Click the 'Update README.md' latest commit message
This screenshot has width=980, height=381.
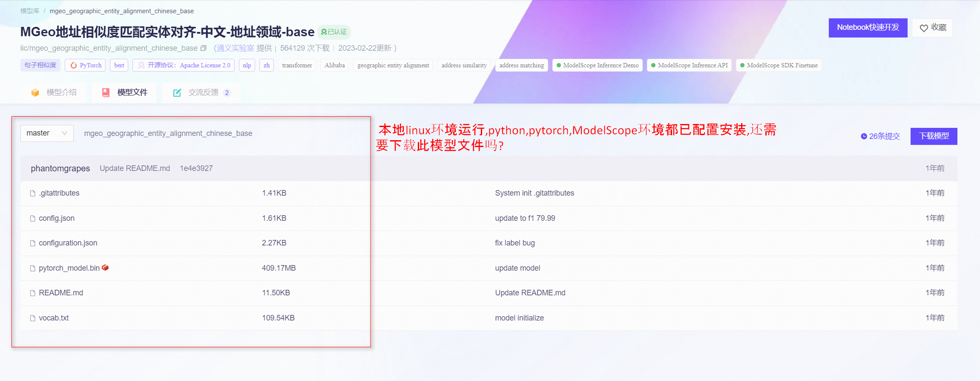pos(135,168)
